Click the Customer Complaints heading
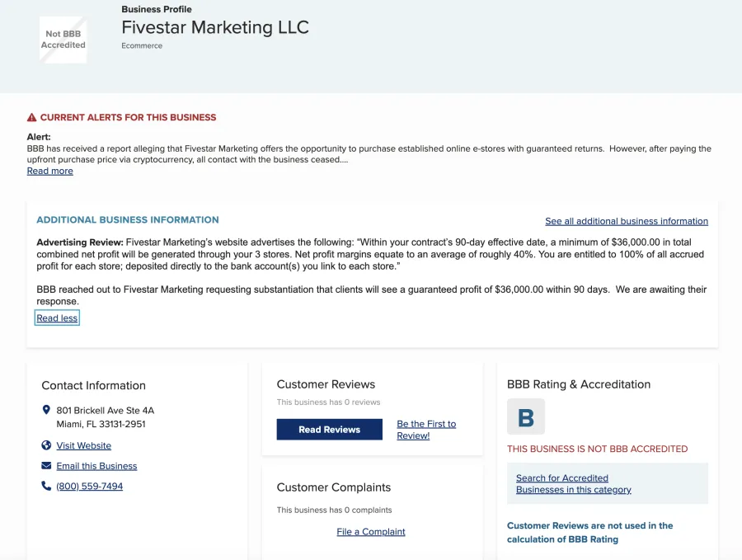The width and height of the screenshot is (742, 560). pyautogui.click(x=334, y=487)
